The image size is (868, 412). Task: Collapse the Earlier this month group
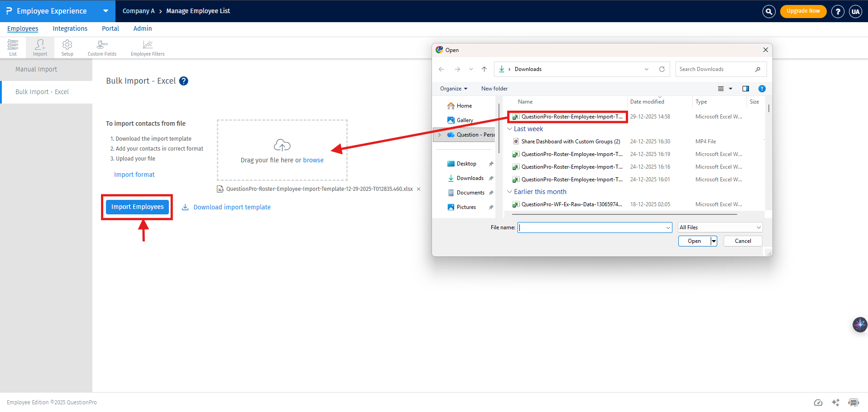coord(509,192)
